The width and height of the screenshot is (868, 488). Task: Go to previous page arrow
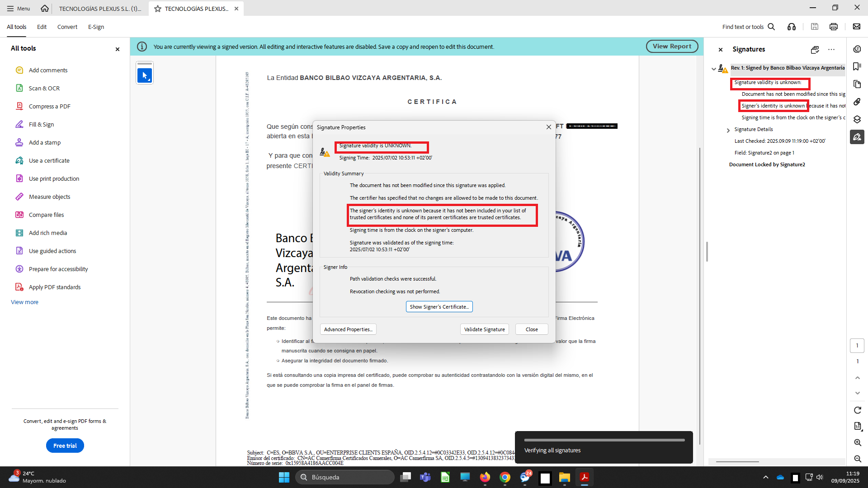(x=857, y=378)
